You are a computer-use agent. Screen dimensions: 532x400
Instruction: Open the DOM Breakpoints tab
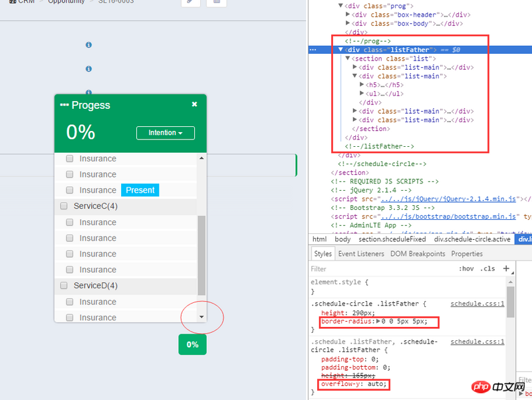[x=418, y=254]
